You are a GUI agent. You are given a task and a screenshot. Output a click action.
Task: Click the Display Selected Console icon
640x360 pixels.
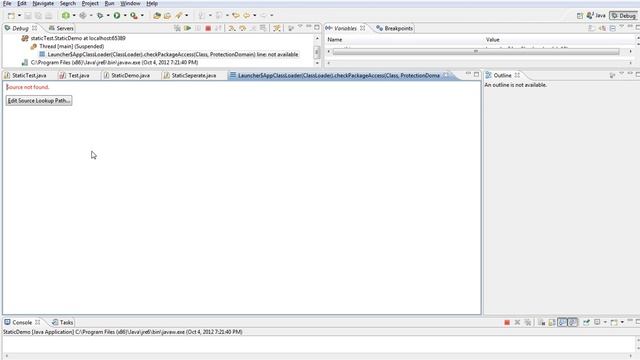coord(597,322)
